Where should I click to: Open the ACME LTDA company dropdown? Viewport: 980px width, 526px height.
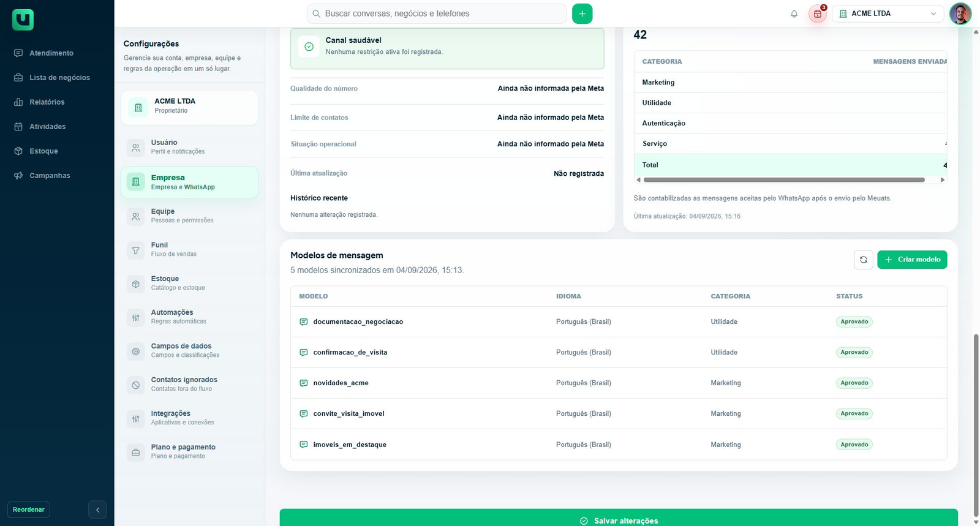pyautogui.click(x=888, y=13)
